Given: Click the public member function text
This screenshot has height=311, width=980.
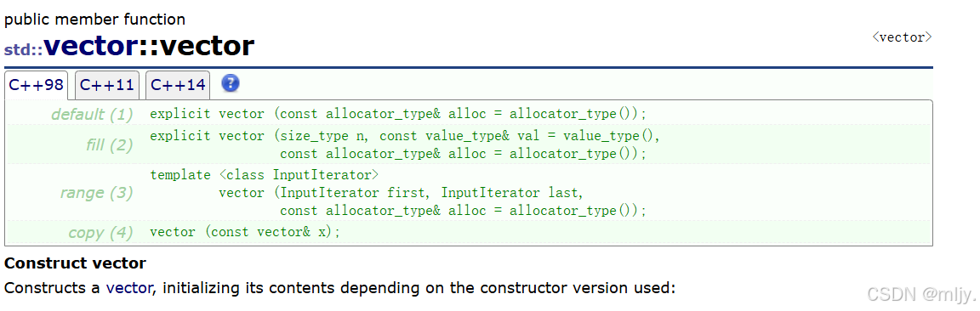Looking at the screenshot, I should coord(95,20).
